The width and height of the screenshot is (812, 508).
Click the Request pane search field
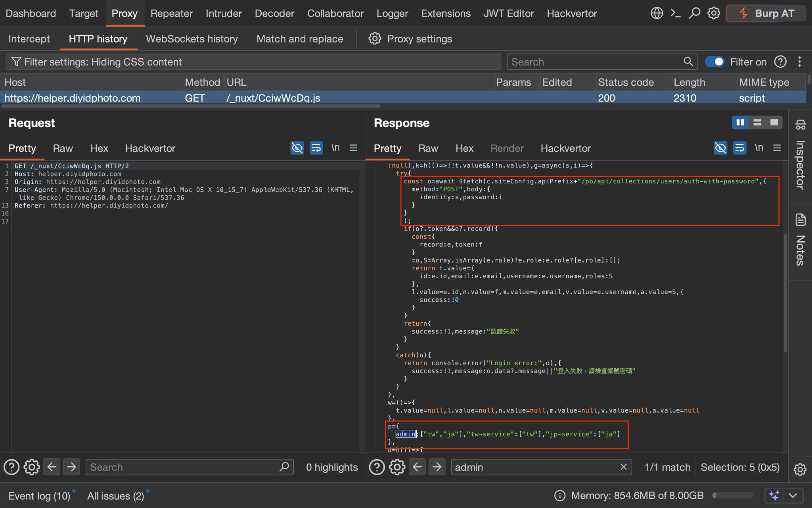point(190,467)
